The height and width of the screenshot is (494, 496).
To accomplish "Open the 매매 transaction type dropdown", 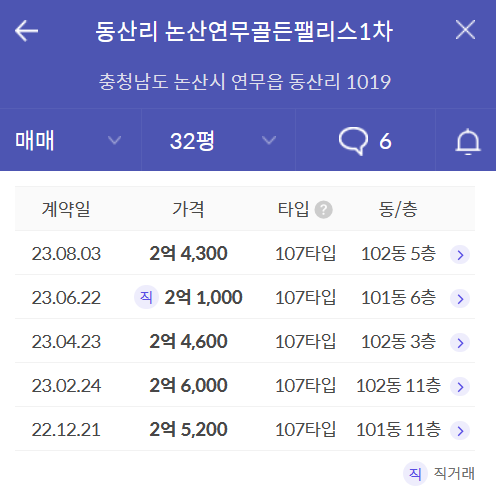I will (x=70, y=140).
